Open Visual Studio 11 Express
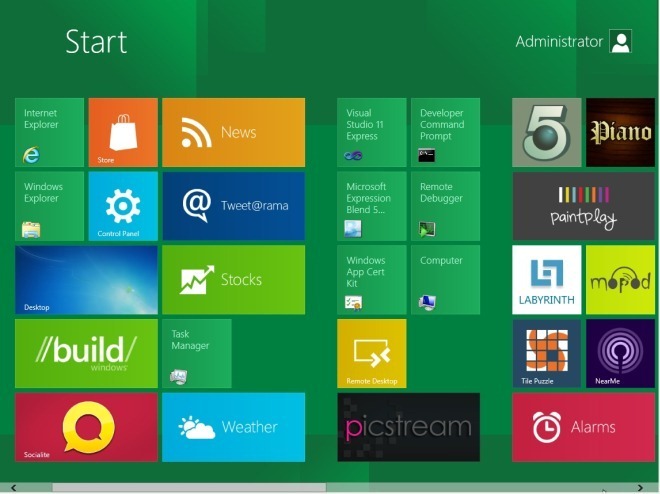The height and width of the screenshot is (494, 660). [x=372, y=132]
